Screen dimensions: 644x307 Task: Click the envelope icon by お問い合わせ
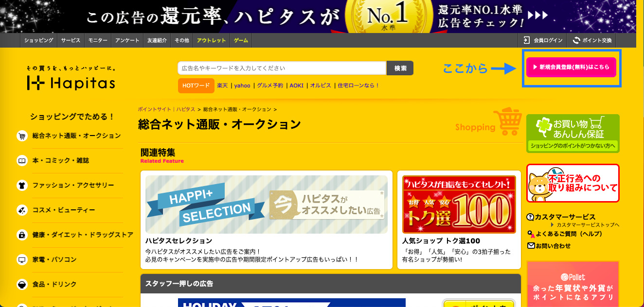[x=531, y=246]
